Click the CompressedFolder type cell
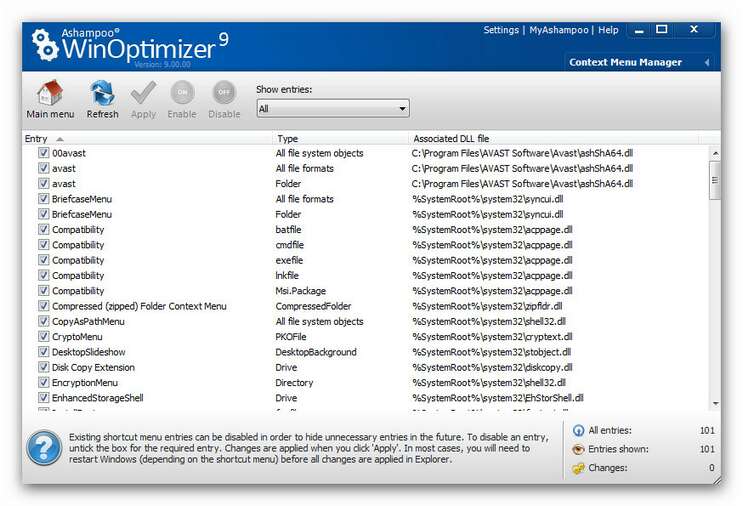Image resolution: width=743 pixels, height=506 pixels. pos(313,306)
